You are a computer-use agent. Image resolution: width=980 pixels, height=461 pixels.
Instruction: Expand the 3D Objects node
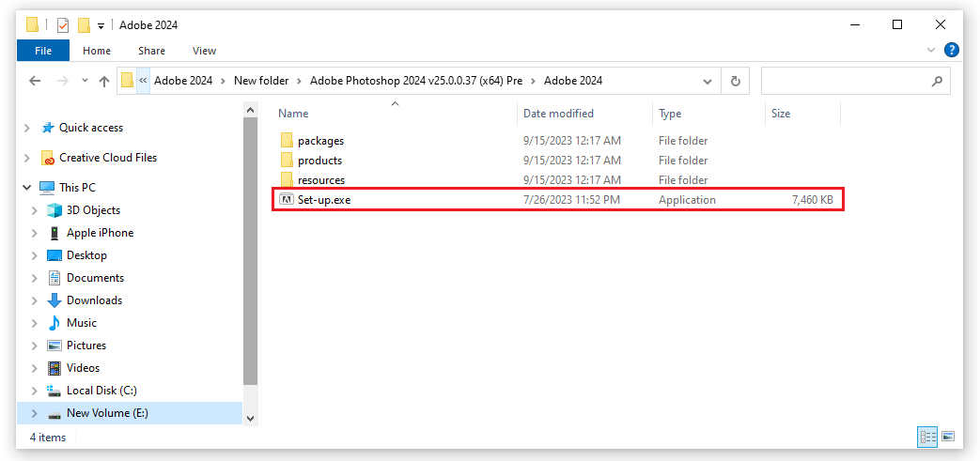[x=35, y=210]
